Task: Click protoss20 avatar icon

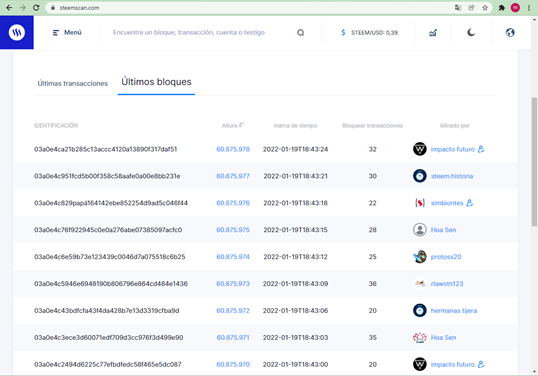Action: 420,257
